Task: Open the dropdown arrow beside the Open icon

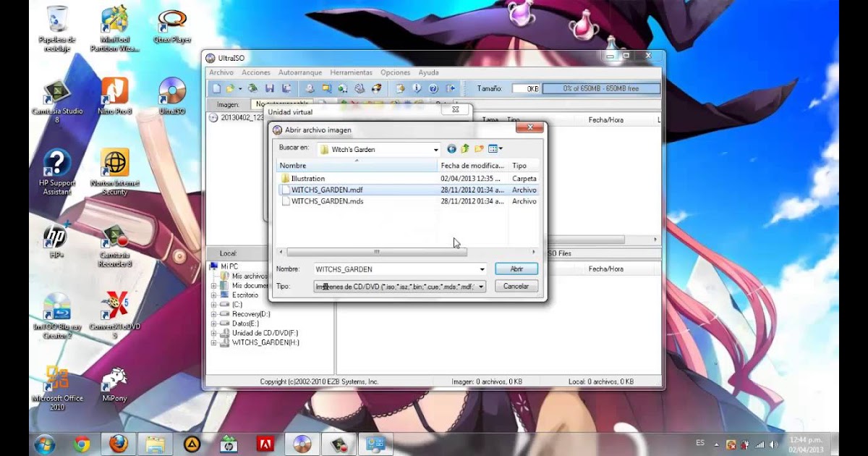Action: coord(240,89)
